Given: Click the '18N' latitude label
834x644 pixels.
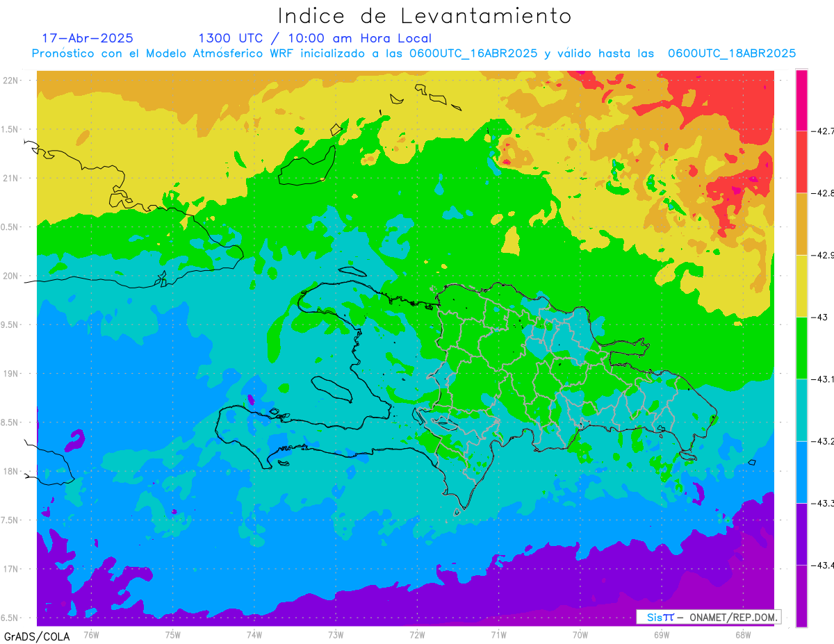Looking at the screenshot, I should tap(10, 471).
